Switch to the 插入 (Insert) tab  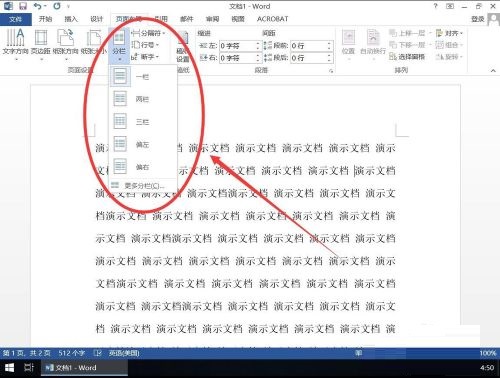coord(71,19)
